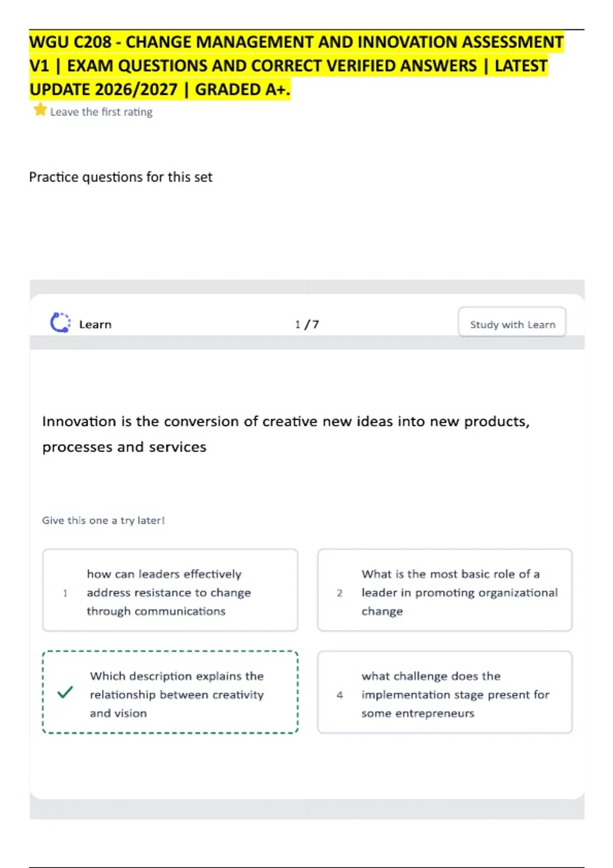The width and height of the screenshot is (613, 868).
Task: Click the number 4 badge on the fourth answer
Action: point(340,695)
